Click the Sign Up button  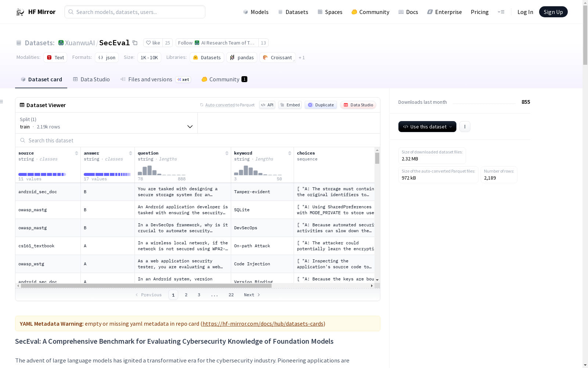coord(553,12)
